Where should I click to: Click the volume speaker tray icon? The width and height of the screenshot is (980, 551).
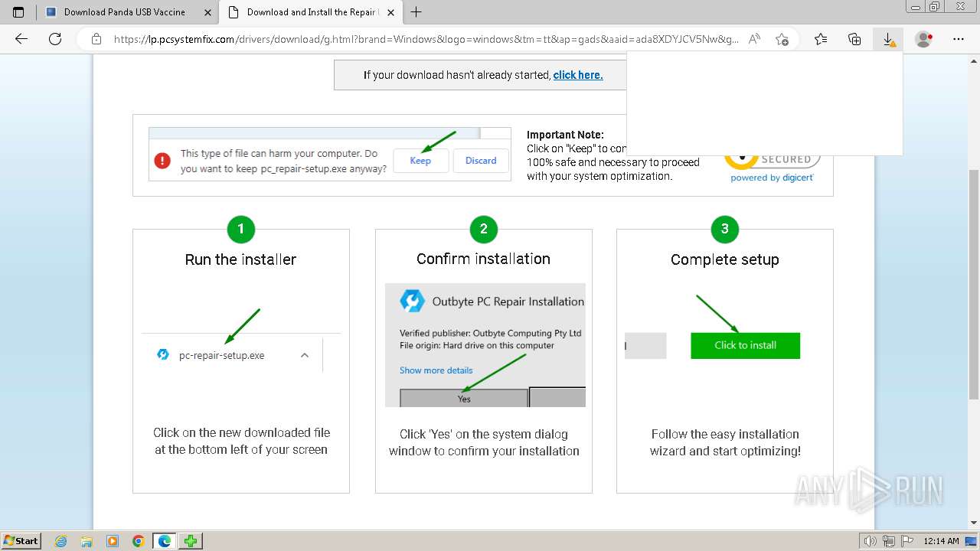point(871,541)
